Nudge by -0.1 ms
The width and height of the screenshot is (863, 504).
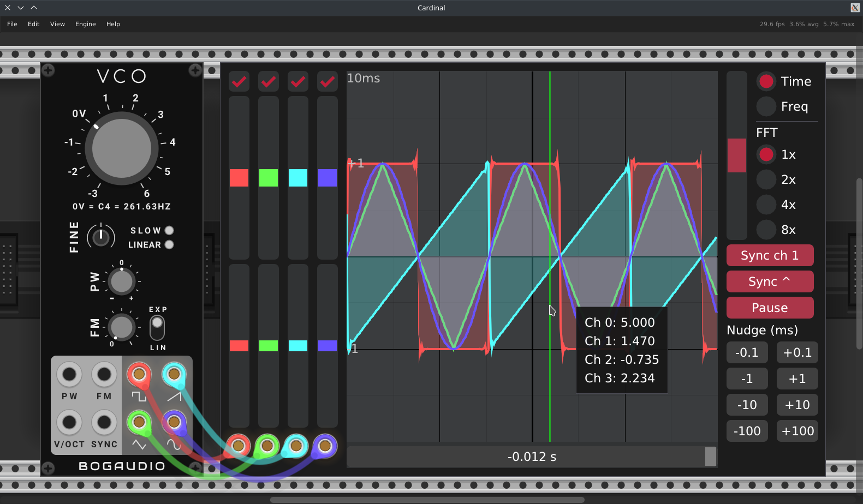(x=747, y=352)
